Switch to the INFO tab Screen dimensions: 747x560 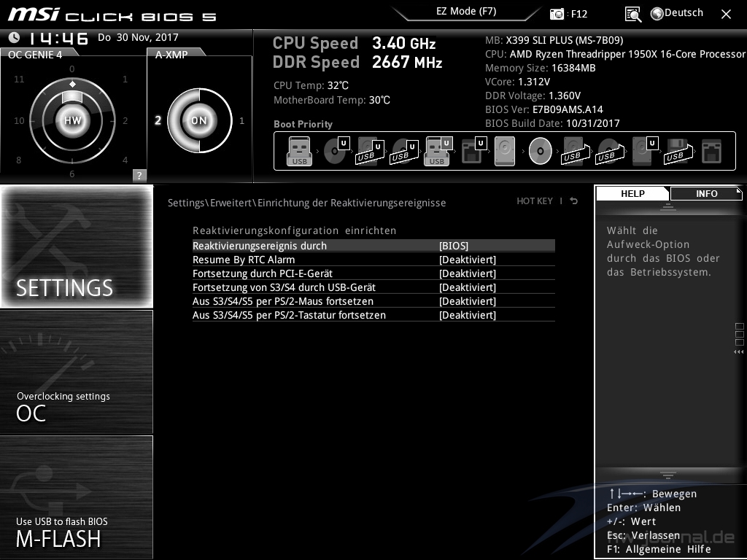pyautogui.click(x=705, y=193)
